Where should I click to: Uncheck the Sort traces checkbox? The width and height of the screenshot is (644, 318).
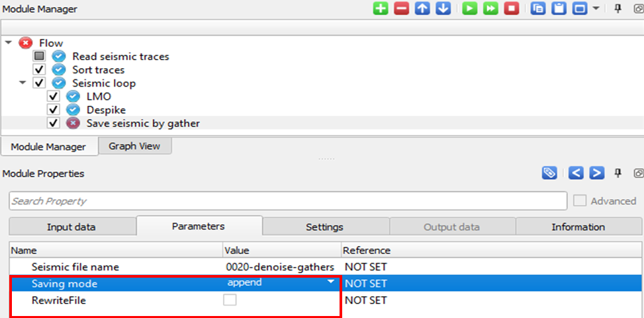pos(40,70)
